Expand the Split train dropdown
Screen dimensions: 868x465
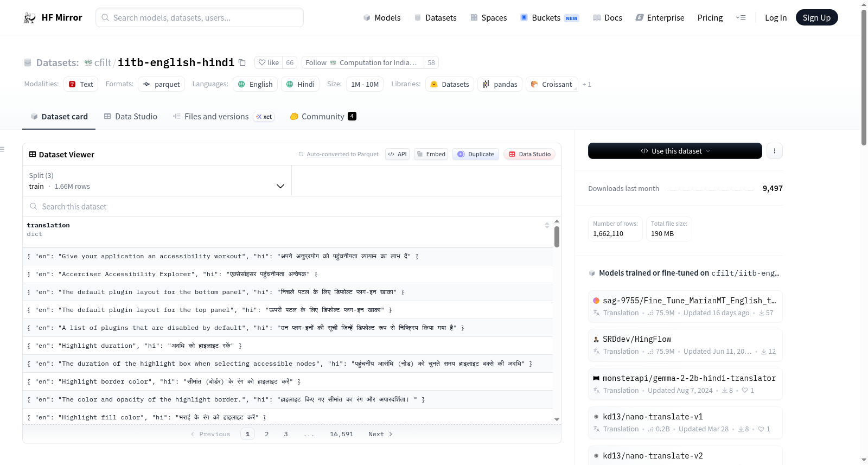click(x=157, y=181)
